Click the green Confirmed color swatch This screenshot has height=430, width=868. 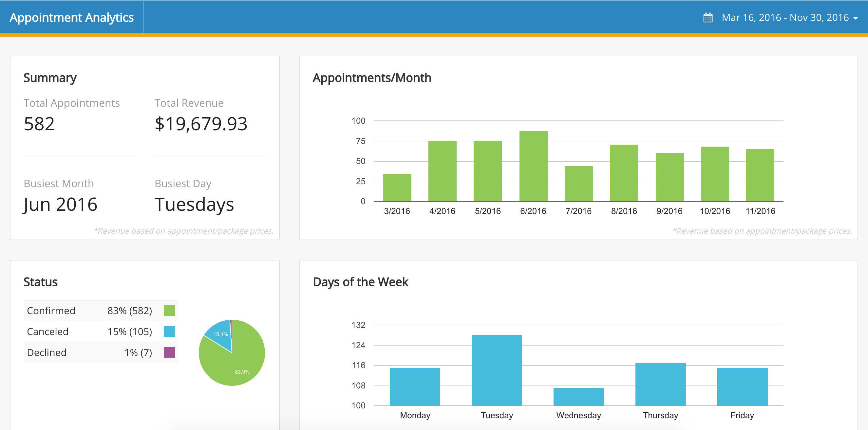169,310
